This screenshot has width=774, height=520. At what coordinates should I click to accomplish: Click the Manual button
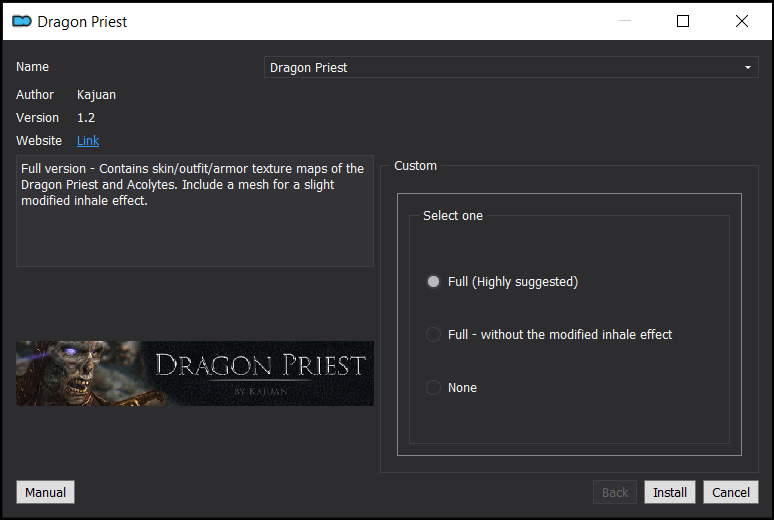45,492
